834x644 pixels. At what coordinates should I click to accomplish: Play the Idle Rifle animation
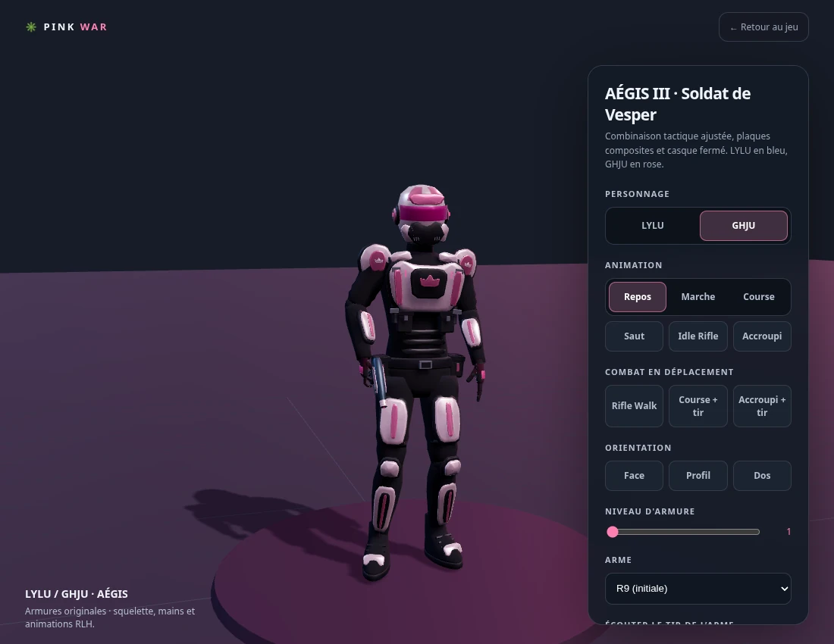698,336
